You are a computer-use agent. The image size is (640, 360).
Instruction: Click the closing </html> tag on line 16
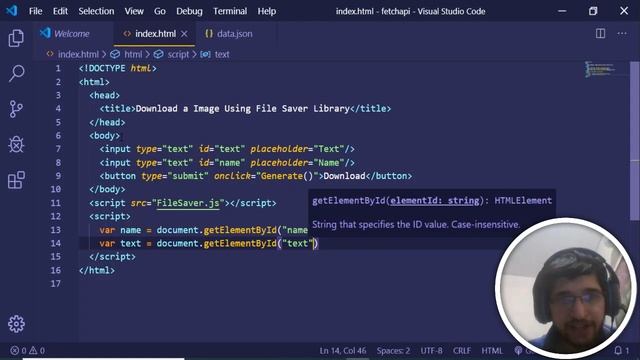[x=97, y=270]
